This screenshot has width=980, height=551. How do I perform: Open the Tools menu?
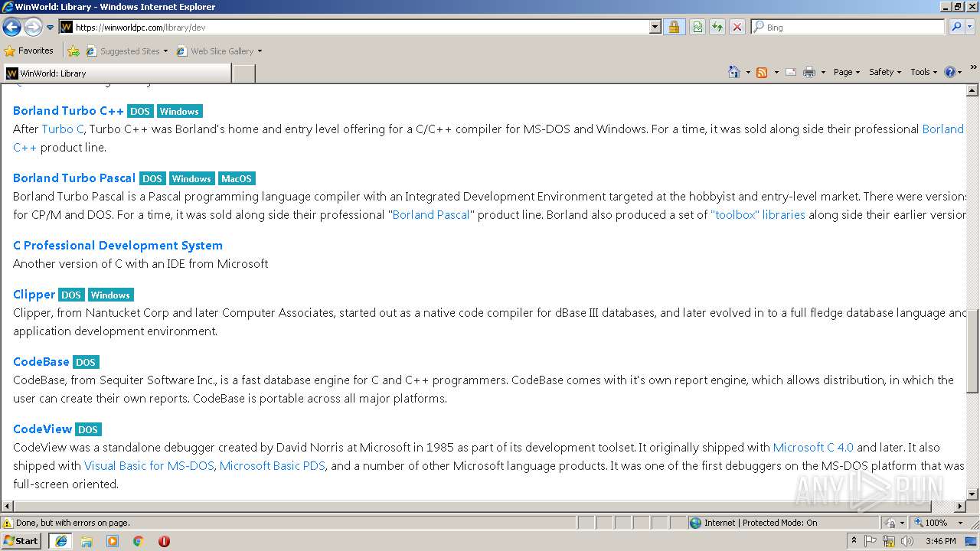924,72
